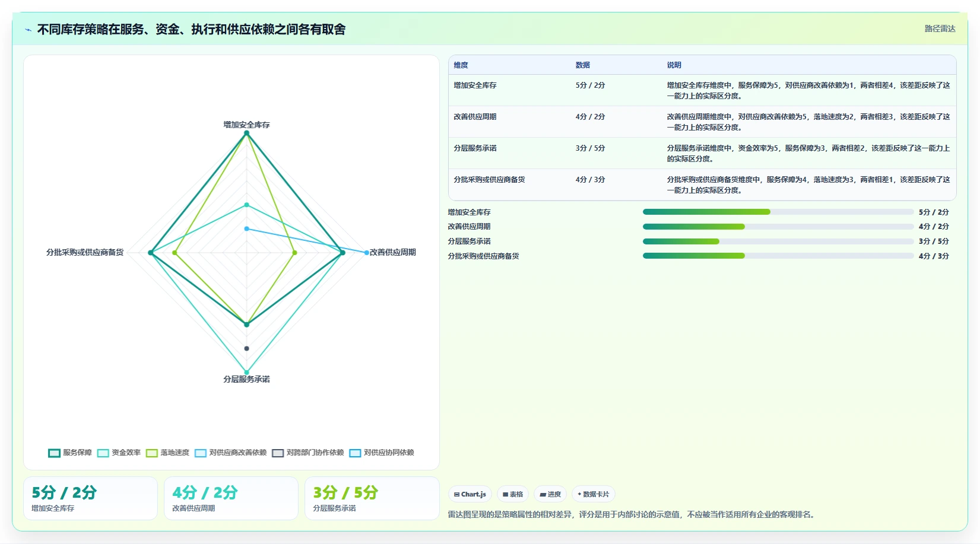
Task: Click the 表格 chip
Action: pyautogui.click(x=513, y=494)
